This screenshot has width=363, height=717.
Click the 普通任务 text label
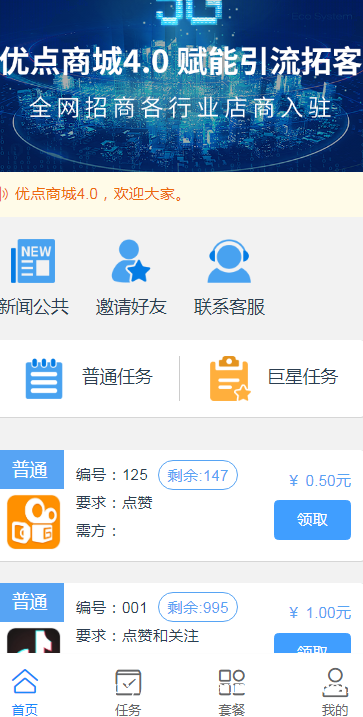tap(117, 377)
